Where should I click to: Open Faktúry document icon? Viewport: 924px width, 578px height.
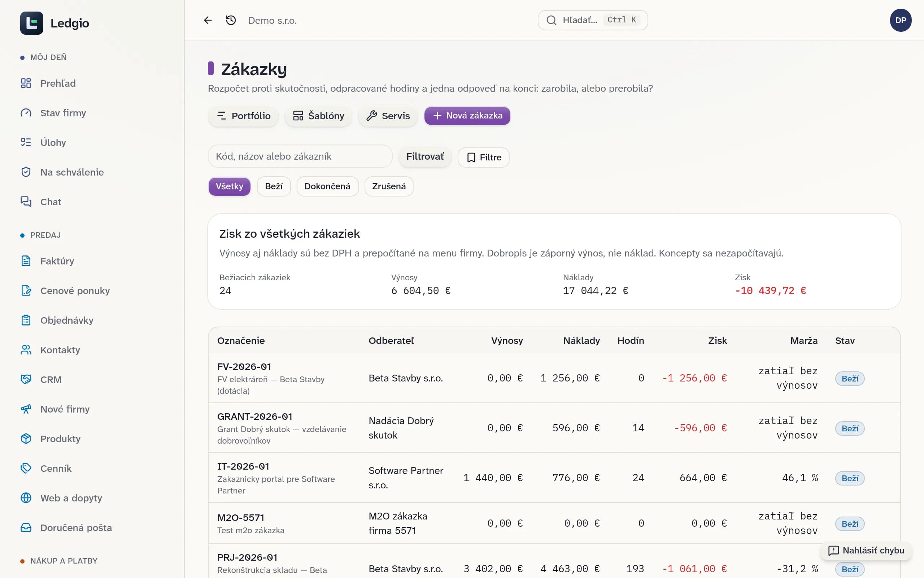pyautogui.click(x=26, y=261)
